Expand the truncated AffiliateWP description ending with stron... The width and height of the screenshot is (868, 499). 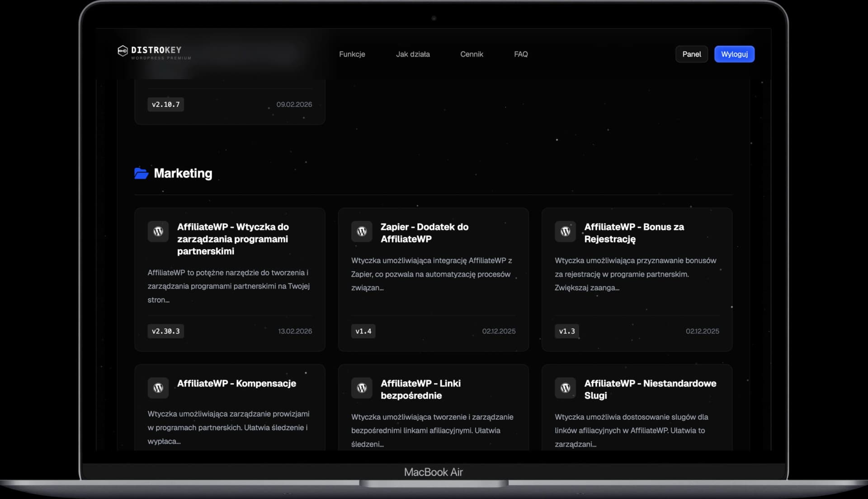click(x=228, y=286)
